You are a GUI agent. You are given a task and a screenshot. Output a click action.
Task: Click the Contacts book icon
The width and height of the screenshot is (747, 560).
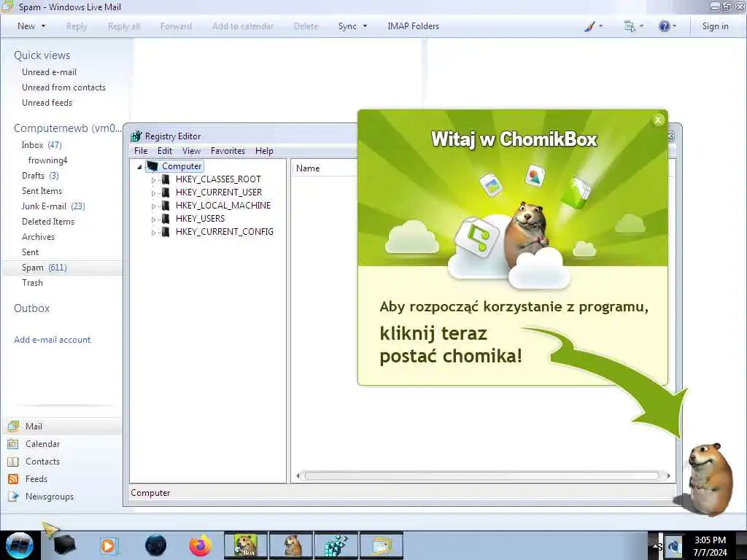pyautogui.click(x=13, y=462)
